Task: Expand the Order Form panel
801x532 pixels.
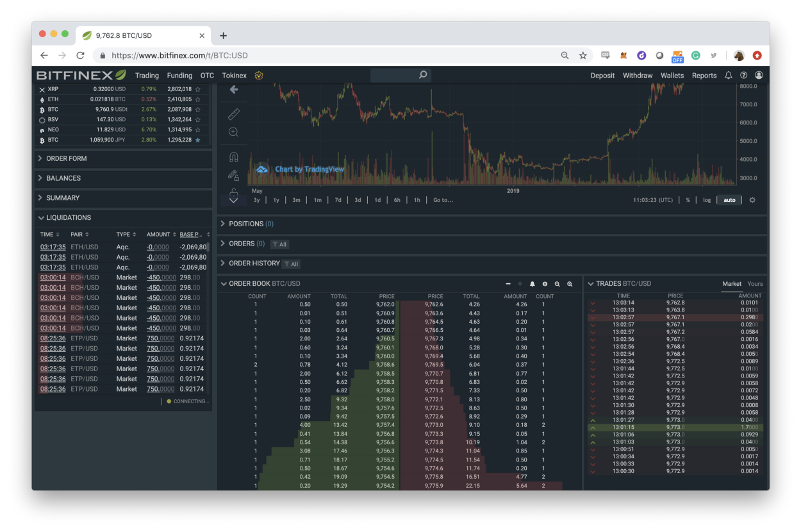Action: (66, 158)
